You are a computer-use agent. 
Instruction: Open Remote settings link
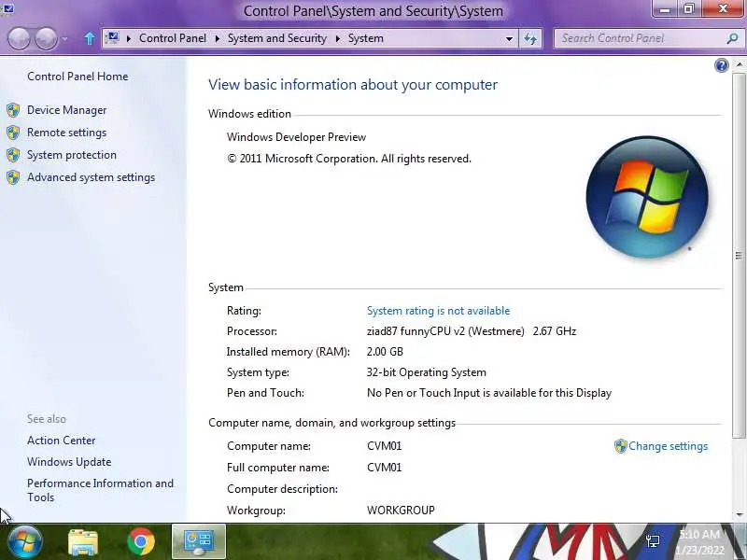point(66,133)
